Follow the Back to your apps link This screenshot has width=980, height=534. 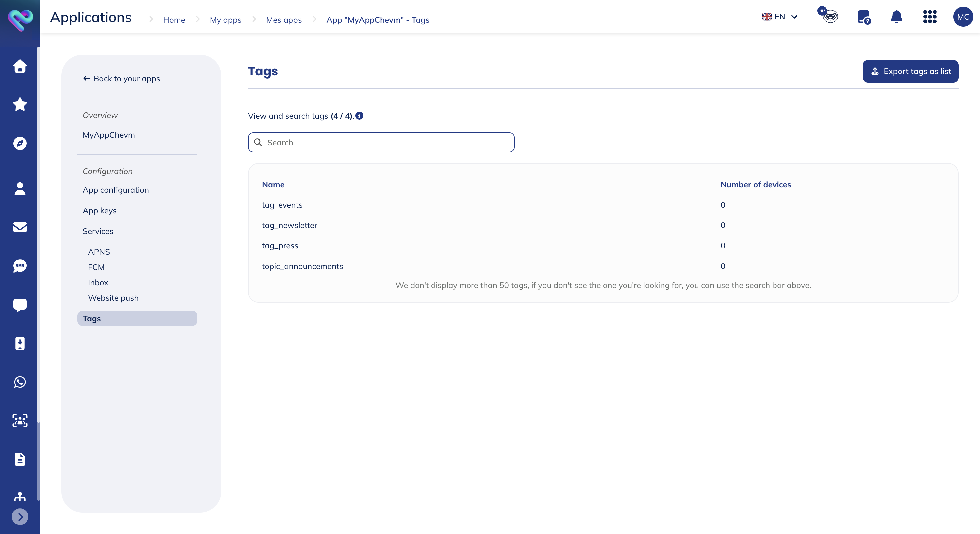[x=121, y=78]
